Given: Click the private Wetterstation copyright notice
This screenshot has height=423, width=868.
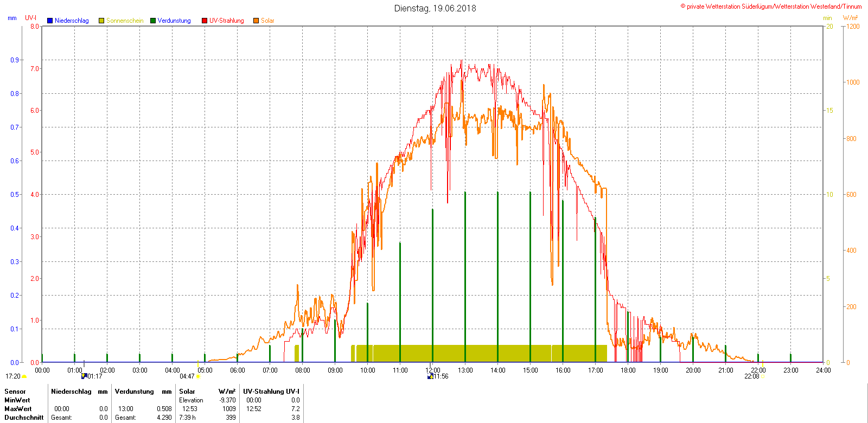Looking at the screenshot, I should pyautogui.click(x=771, y=7).
